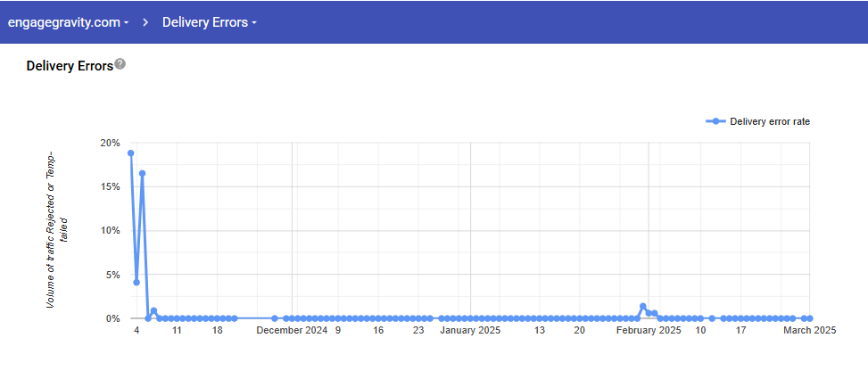Click the last data point at March 2025
The image size is (868, 371).
pyautogui.click(x=809, y=318)
